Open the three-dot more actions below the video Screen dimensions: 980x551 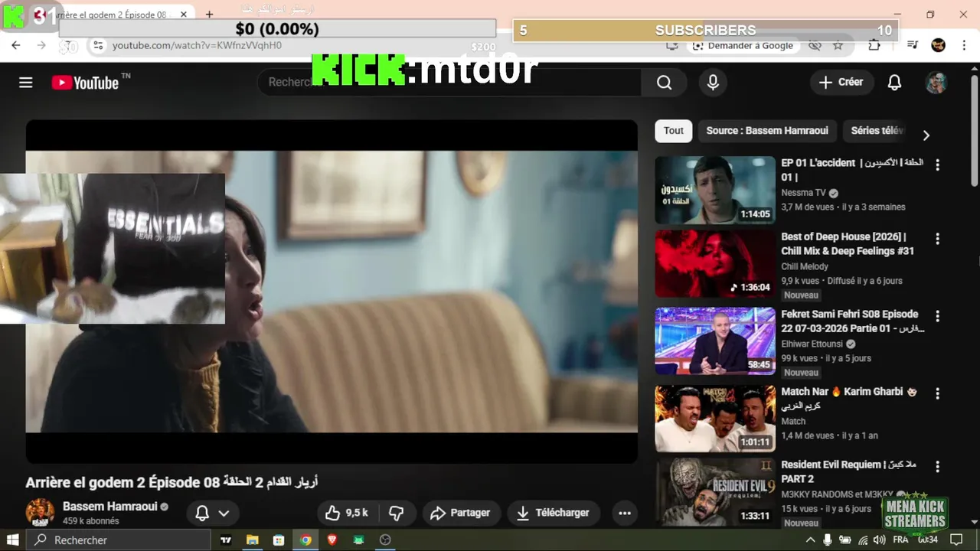[x=625, y=513]
